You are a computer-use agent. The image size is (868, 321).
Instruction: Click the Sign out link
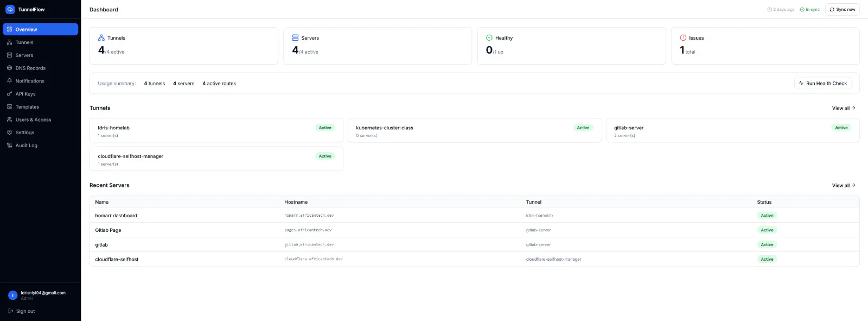pyautogui.click(x=22, y=311)
